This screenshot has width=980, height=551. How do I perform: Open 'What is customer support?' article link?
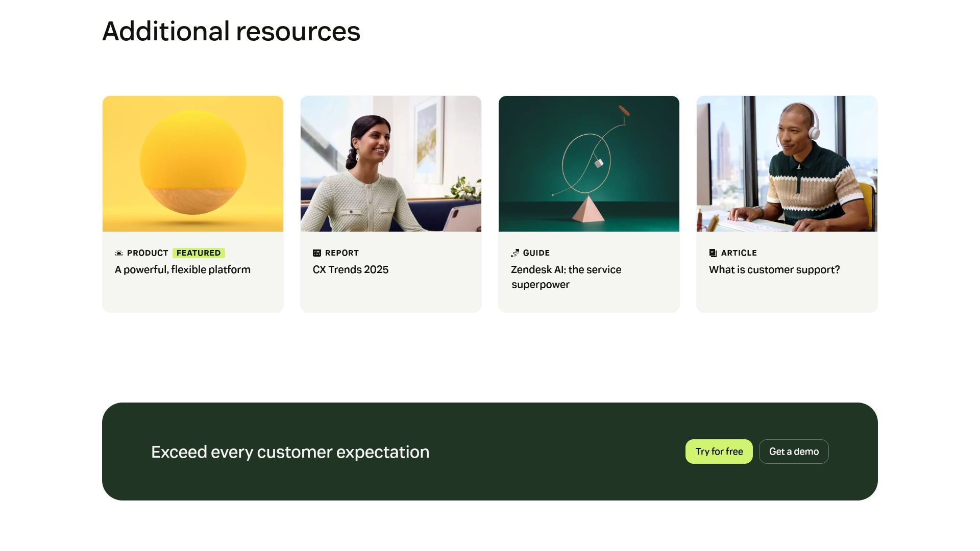(x=774, y=269)
